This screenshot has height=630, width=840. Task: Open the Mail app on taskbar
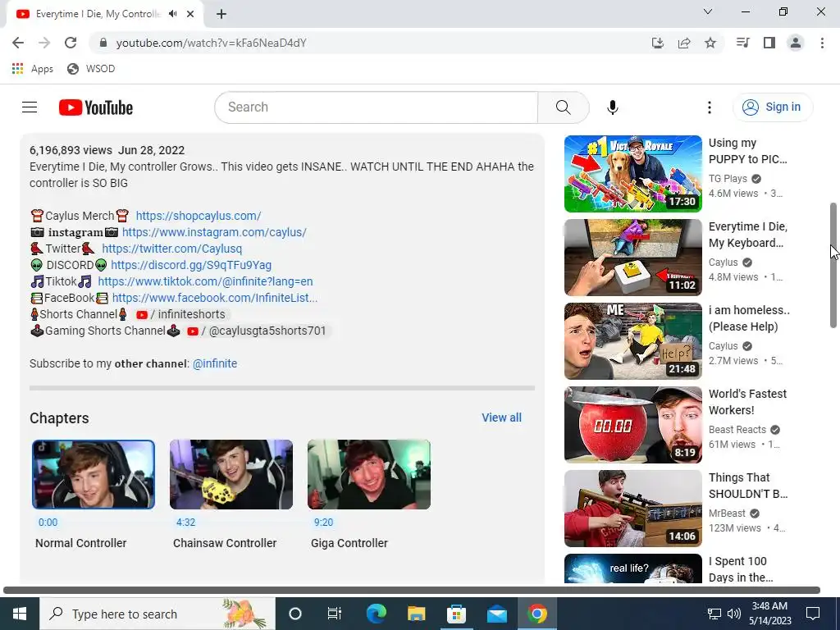tap(496, 614)
